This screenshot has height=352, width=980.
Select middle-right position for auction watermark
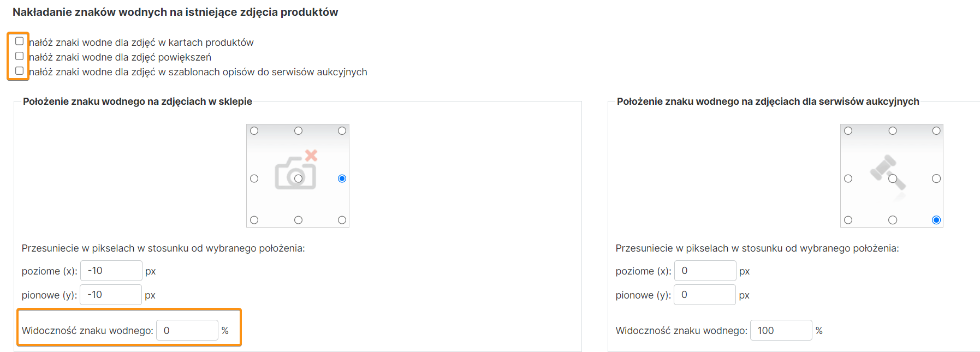[x=936, y=178]
